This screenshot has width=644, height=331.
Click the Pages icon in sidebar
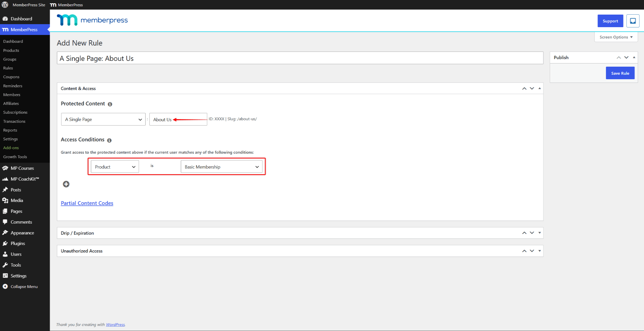coord(5,211)
